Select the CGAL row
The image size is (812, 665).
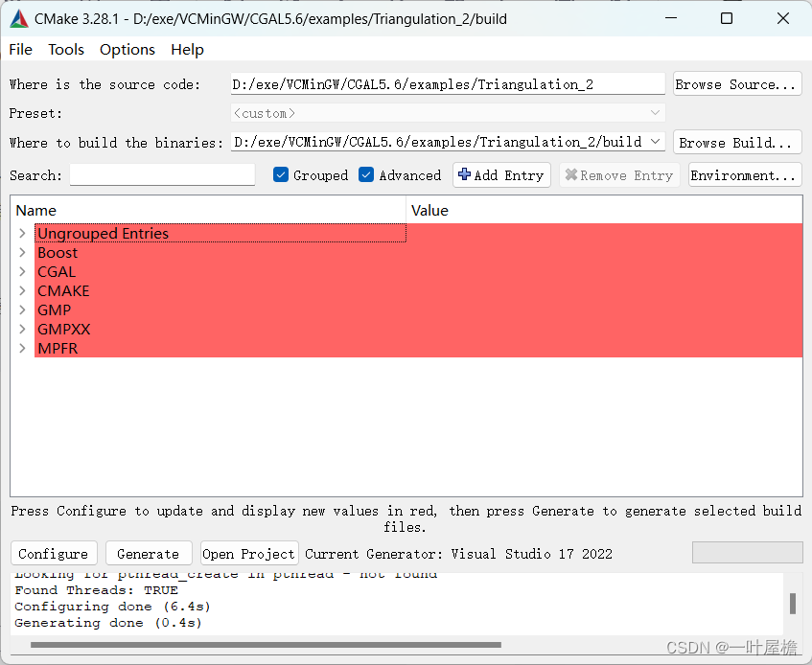tap(418, 272)
